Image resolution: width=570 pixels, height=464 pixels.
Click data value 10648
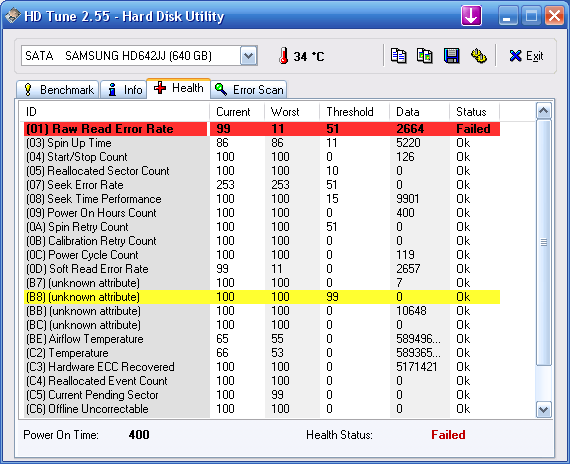point(412,311)
